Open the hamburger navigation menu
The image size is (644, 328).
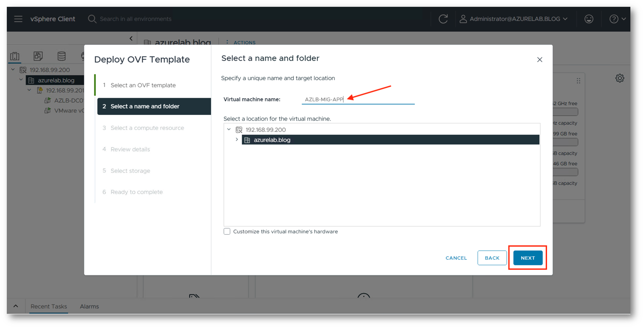(18, 19)
